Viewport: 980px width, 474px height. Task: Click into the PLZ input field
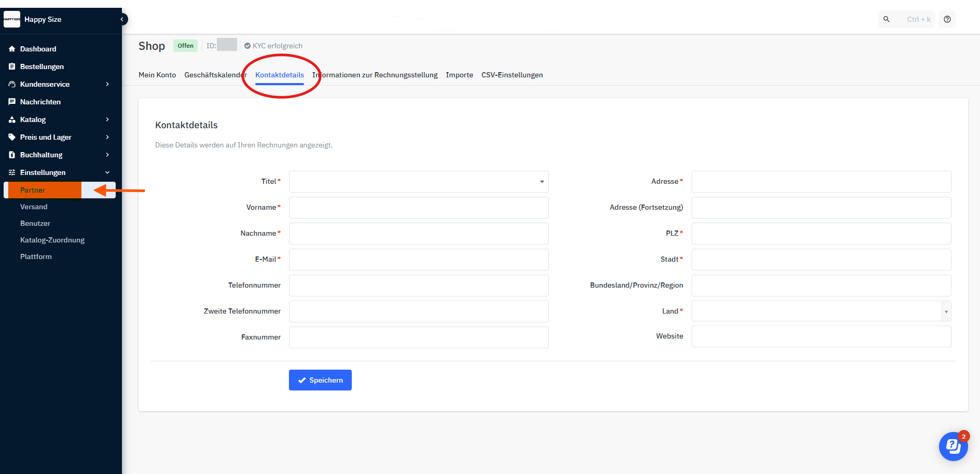coord(821,234)
